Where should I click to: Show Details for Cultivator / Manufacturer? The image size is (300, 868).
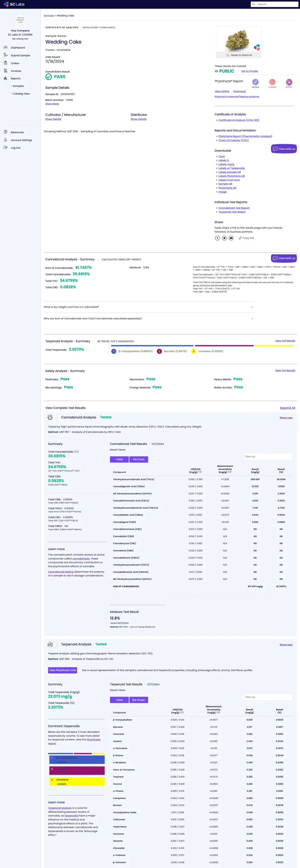tap(53, 119)
